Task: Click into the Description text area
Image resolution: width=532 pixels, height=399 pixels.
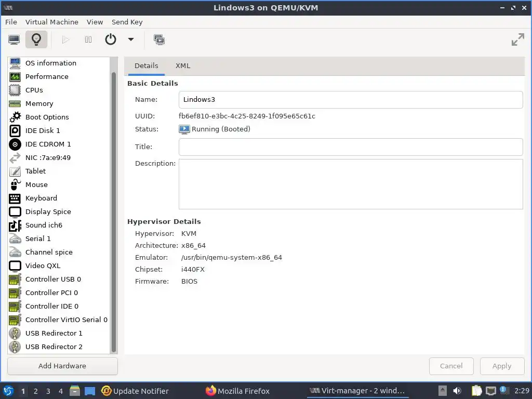Action: 351,184
